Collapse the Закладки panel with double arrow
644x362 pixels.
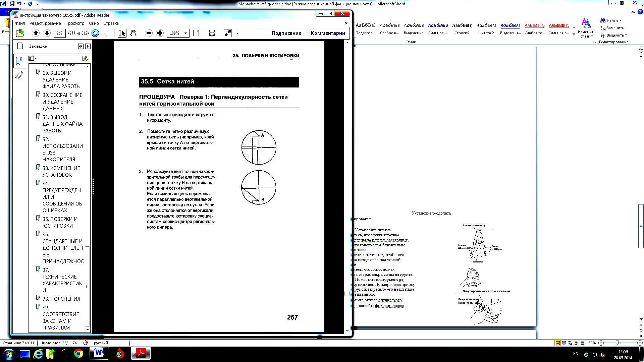point(80,46)
